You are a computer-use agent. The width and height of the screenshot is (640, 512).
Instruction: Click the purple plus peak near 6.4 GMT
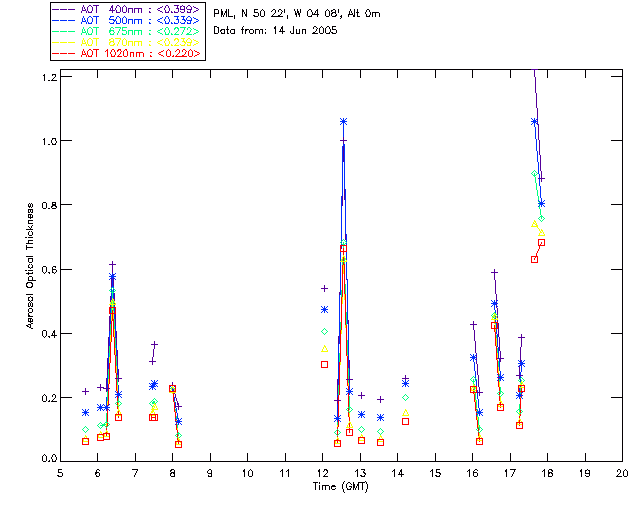point(113,265)
